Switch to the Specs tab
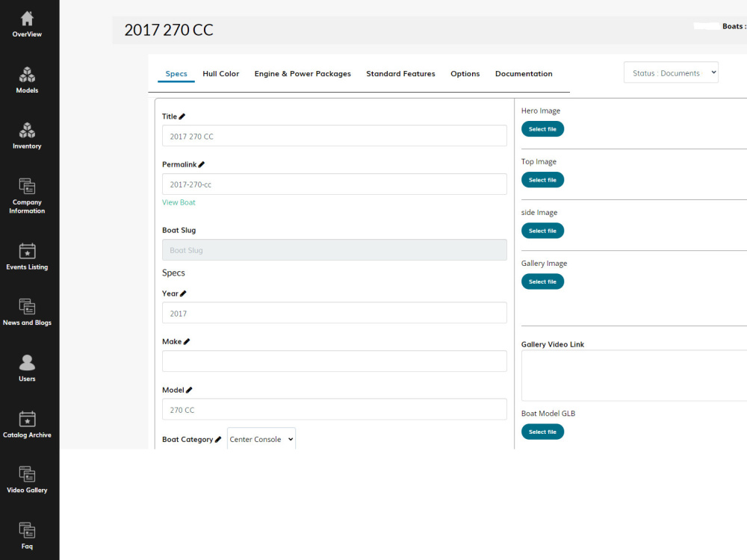Screen dimensions: 747x560 point(176,74)
